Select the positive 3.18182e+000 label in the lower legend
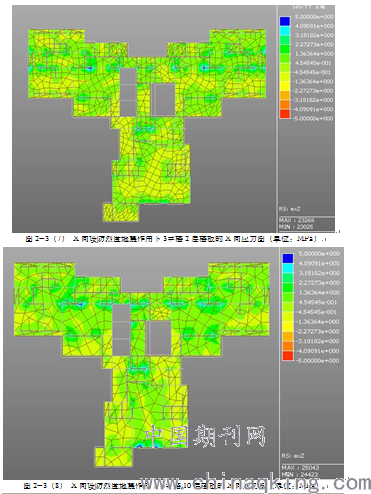This screenshot has width=371, height=494. pyautogui.click(x=319, y=273)
